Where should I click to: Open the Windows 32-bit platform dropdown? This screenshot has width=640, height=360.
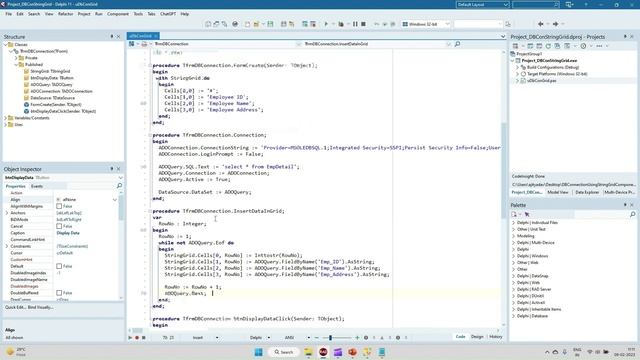click(x=447, y=24)
